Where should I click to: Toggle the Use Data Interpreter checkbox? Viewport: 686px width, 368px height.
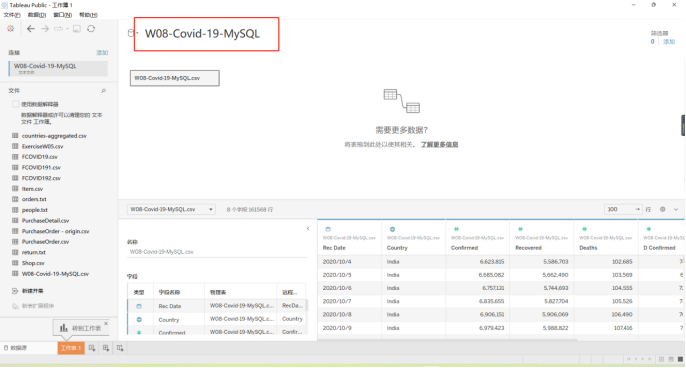pyautogui.click(x=15, y=104)
